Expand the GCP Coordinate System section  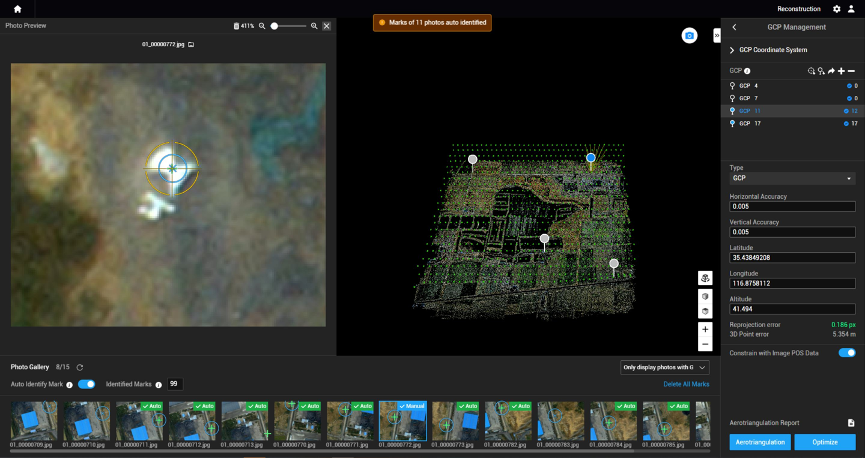732,50
